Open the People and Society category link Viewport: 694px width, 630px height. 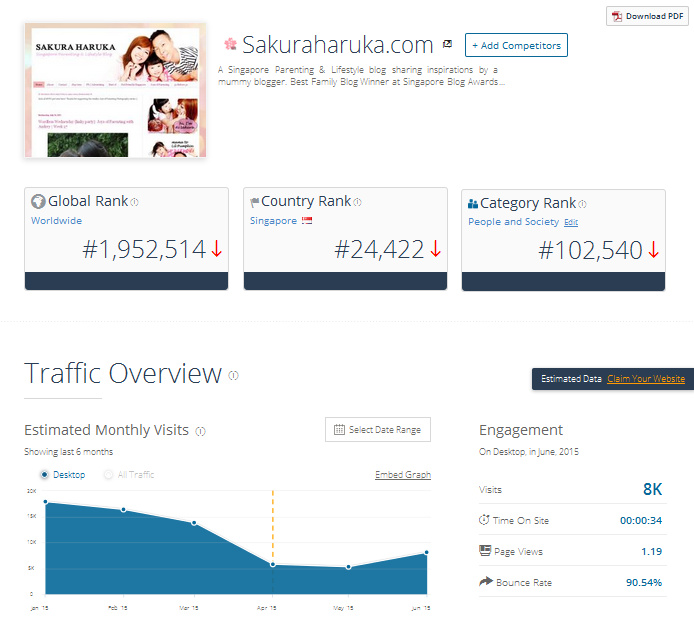(x=513, y=222)
